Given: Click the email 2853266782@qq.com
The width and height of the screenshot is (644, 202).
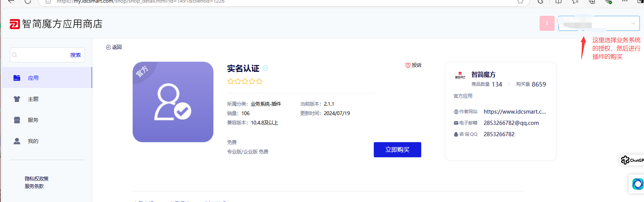Looking at the screenshot, I should point(511,123).
